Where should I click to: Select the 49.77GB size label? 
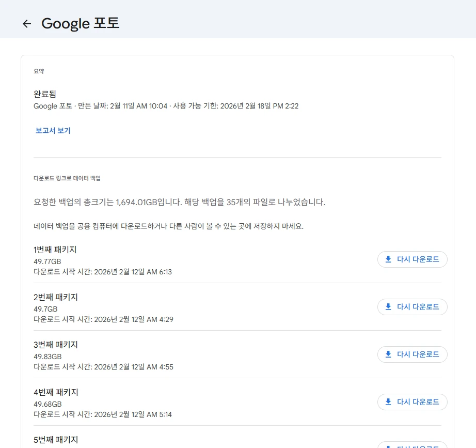pyautogui.click(x=47, y=261)
